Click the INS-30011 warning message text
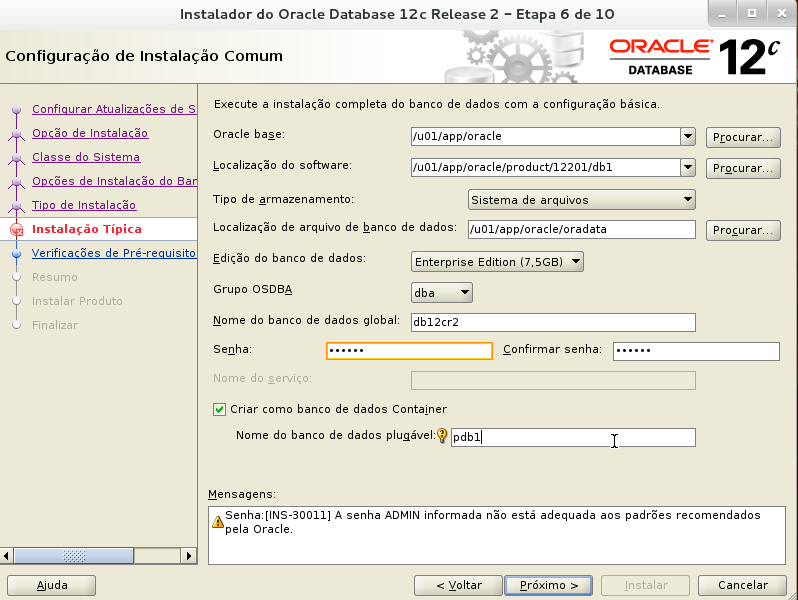The image size is (798, 600). tap(493, 522)
